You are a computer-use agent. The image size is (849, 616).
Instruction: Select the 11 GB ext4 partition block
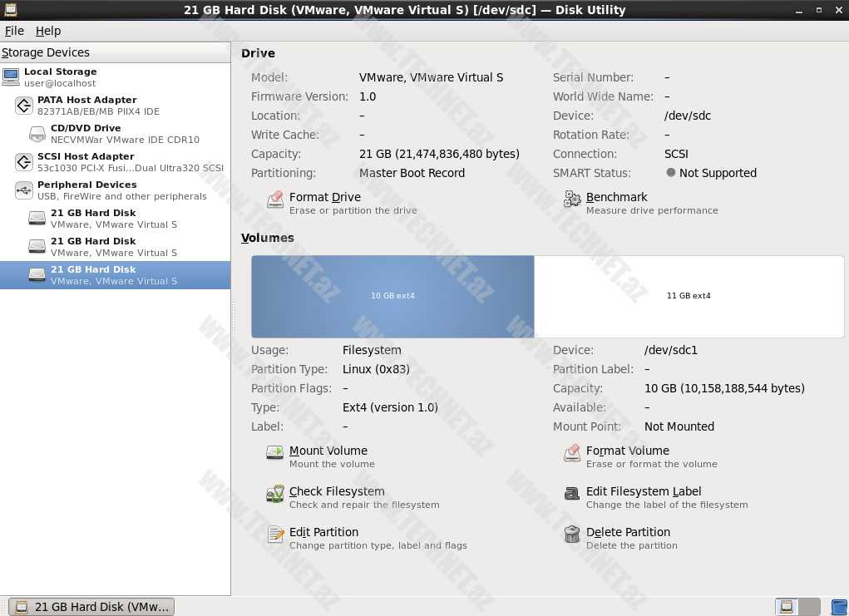[x=689, y=296]
